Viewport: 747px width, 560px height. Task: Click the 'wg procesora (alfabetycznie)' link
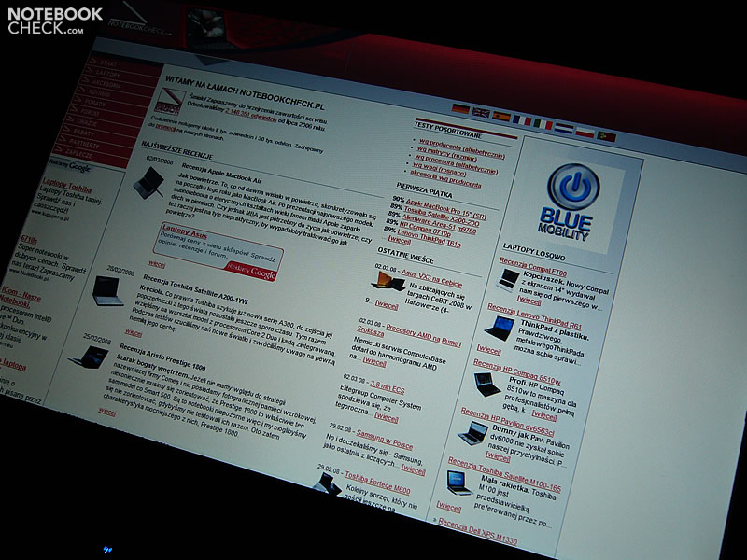click(x=456, y=164)
